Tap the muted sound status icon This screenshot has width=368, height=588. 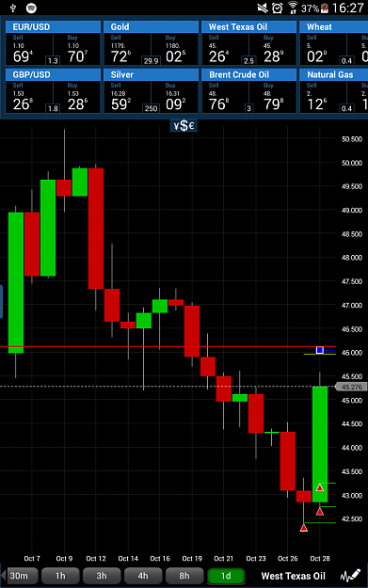coord(263,8)
